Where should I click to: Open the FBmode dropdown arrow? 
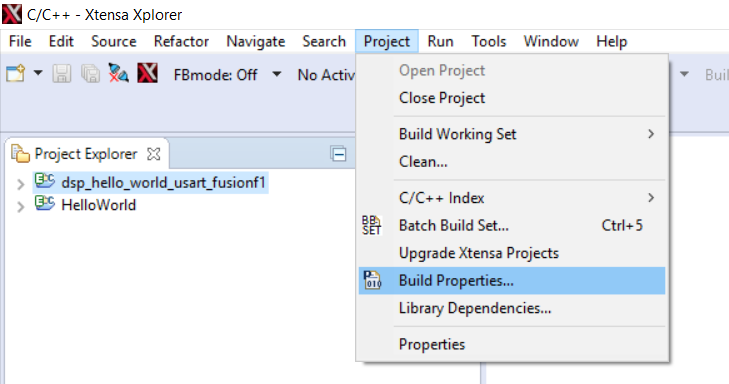coord(277,74)
